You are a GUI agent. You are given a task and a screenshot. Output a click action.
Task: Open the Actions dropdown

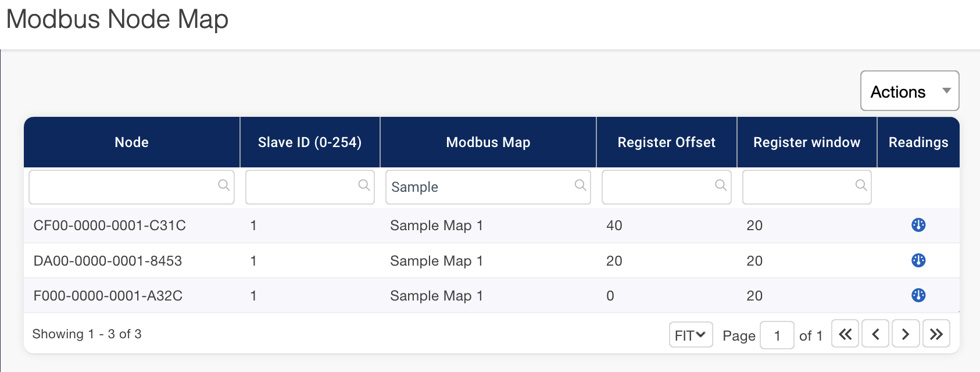coord(909,91)
